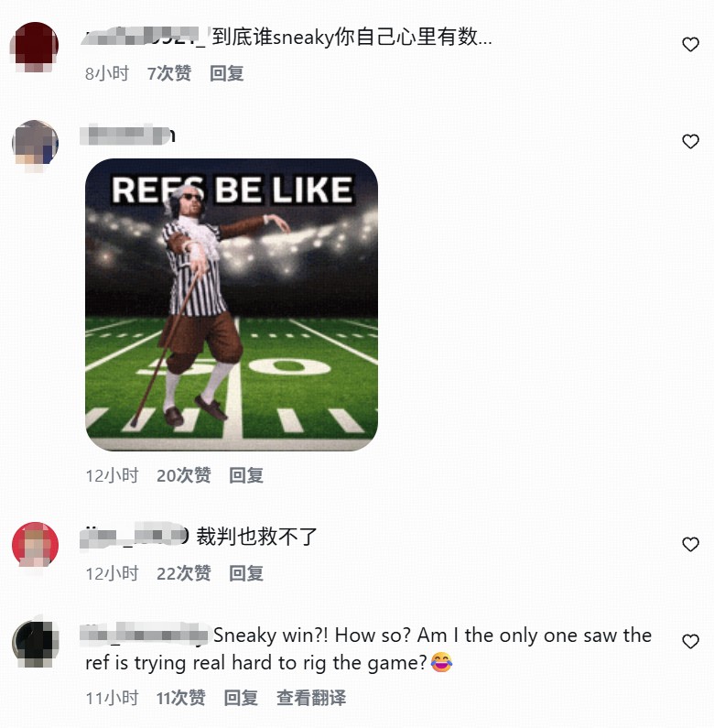Screen dimensions: 714x728
Task: Open the black avatar of last commenter
Action: [35, 643]
